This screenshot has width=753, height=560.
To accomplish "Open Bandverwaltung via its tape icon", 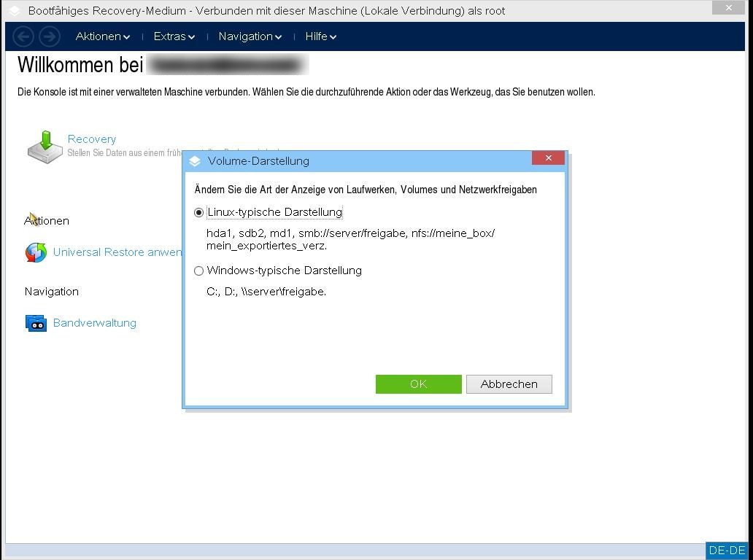I will click(x=35, y=322).
